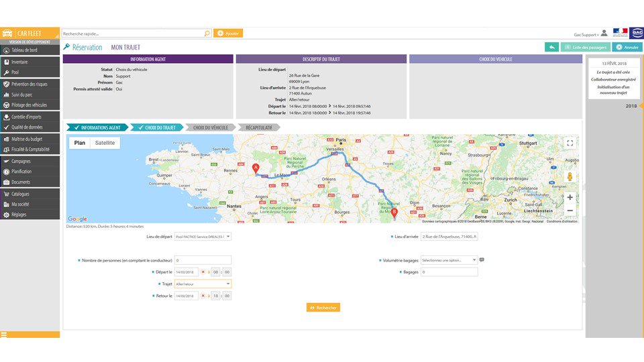Click the Rechercher button
The image size is (644, 362).
[323, 308]
